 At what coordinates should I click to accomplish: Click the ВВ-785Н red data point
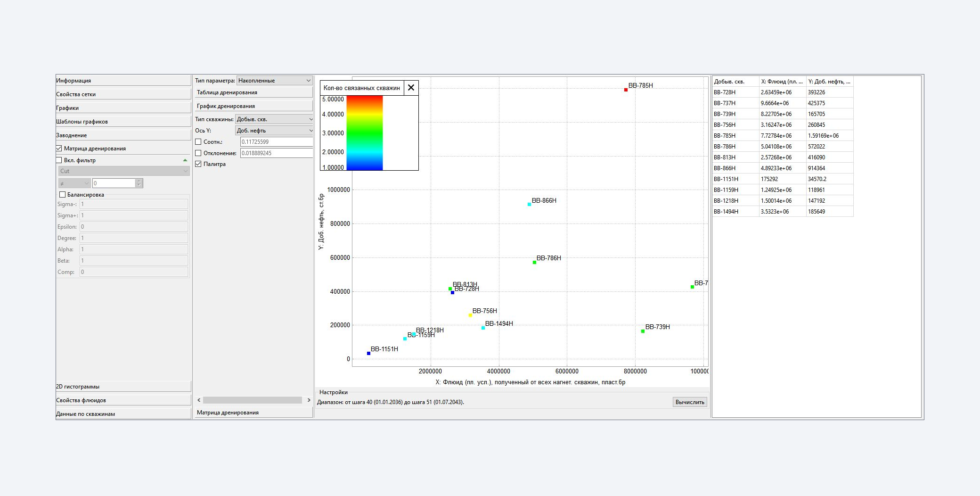[x=626, y=90]
